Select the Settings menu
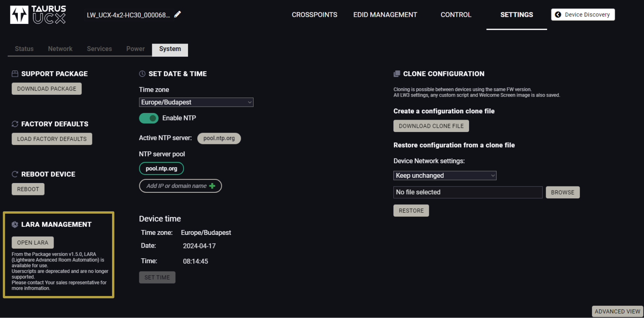This screenshot has height=318, width=644. pyautogui.click(x=517, y=15)
